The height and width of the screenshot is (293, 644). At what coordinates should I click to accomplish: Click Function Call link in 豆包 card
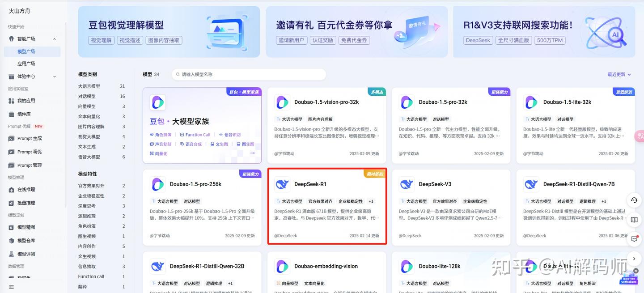click(x=195, y=135)
